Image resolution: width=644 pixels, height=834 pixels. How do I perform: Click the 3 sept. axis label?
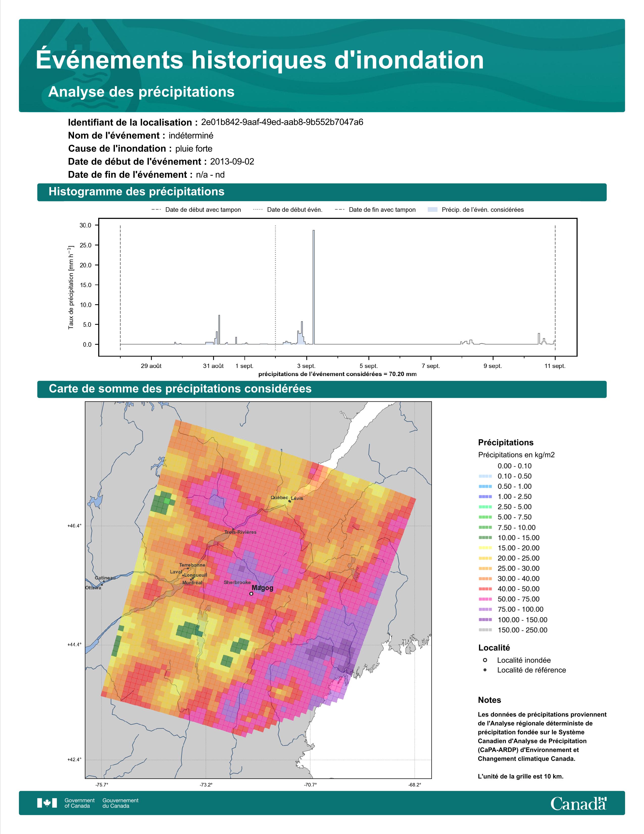(306, 366)
